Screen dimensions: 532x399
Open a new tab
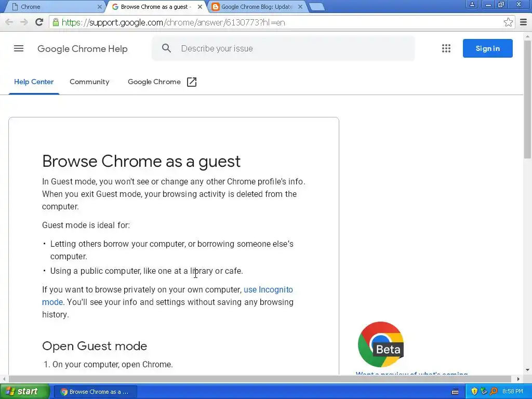pos(317,7)
